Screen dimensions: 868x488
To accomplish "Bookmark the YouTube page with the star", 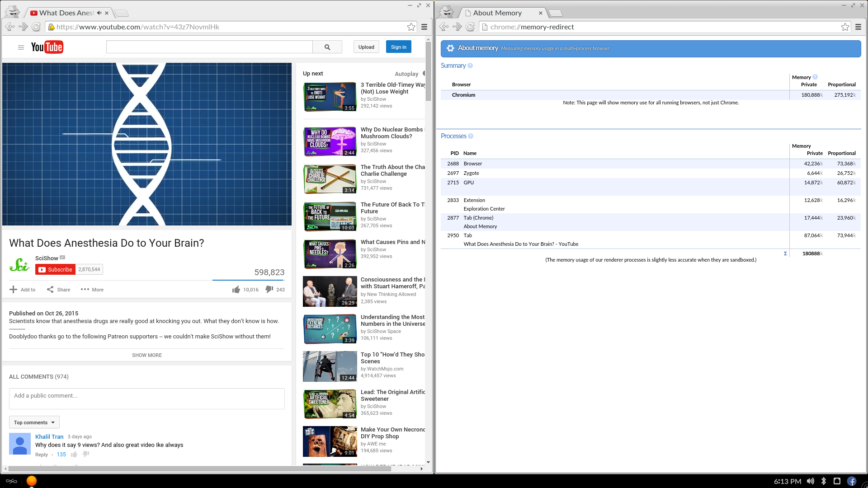I will tap(411, 27).
